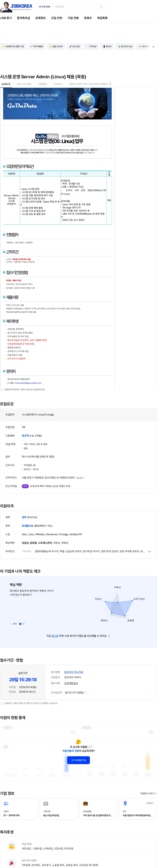Open the 콘텐츠 menu
This screenshot has width=157, height=868.
point(88,18)
